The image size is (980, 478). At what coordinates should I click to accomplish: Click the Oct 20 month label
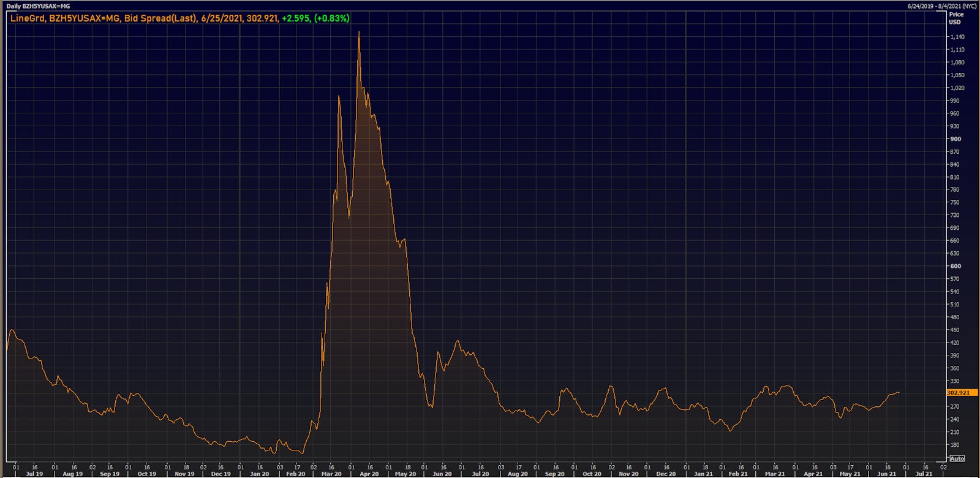pyautogui.click(x=592, y=474)
